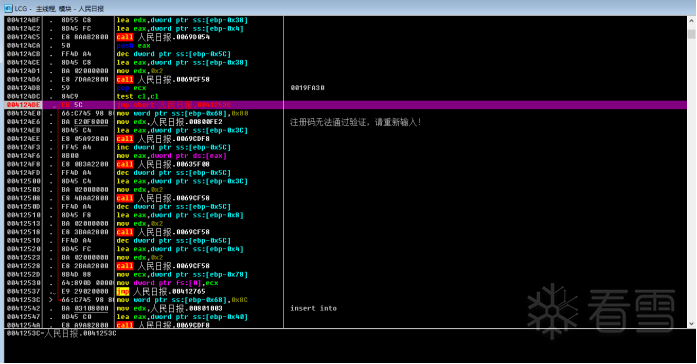Click address 0041251D row
This screenshot has width=697, height=364.
pyautogui.click(x=23, y=240)
